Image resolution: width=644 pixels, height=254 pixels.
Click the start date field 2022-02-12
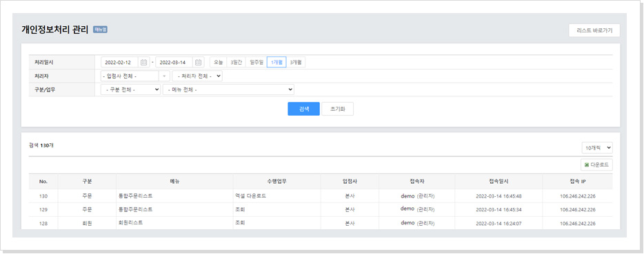(119, 63)
